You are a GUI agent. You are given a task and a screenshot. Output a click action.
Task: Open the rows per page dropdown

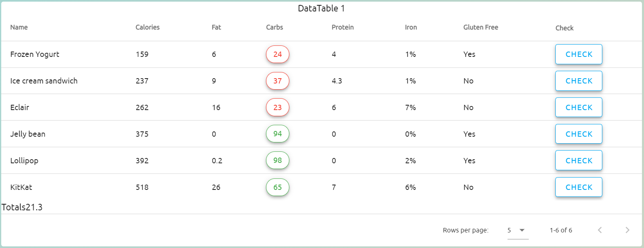coord(517,230)
